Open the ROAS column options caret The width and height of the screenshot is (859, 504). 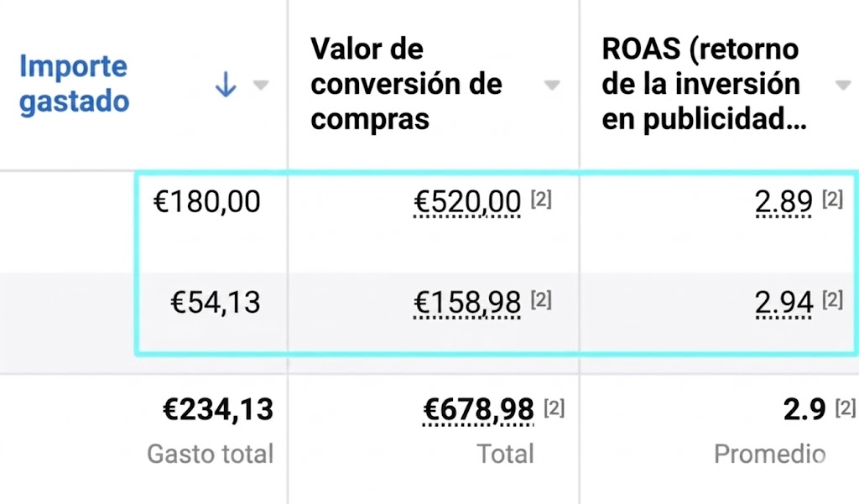[842, 85]
